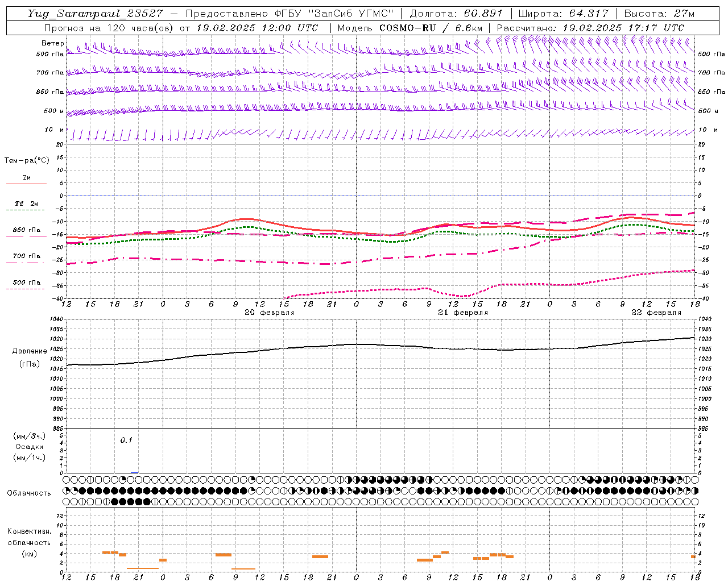Click the precipitation unit "(мм/1ч.)"
The height and width of the screenshot is (582, 728).
coord(29,458)
